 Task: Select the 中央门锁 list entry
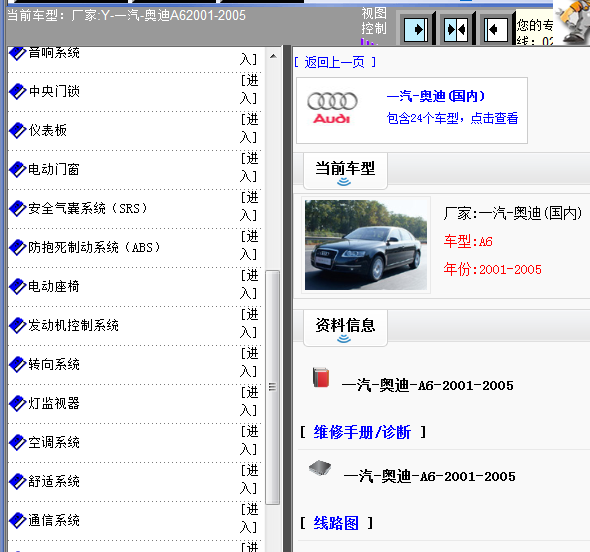54,91
